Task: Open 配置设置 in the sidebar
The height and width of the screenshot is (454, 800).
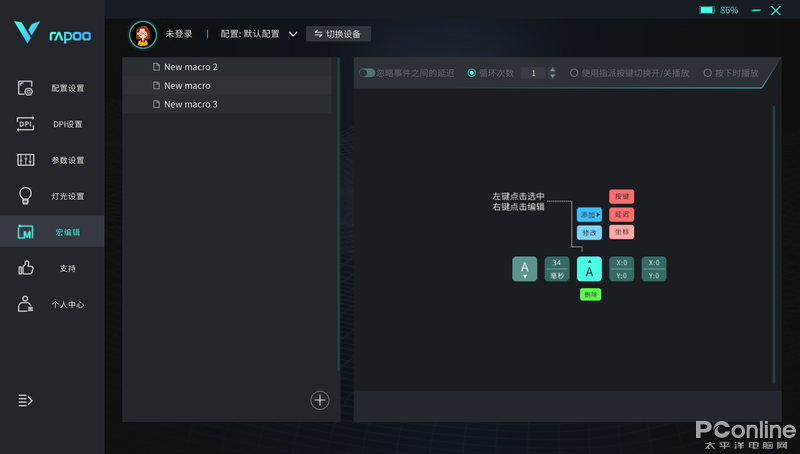Action: (x=52, y=88)
